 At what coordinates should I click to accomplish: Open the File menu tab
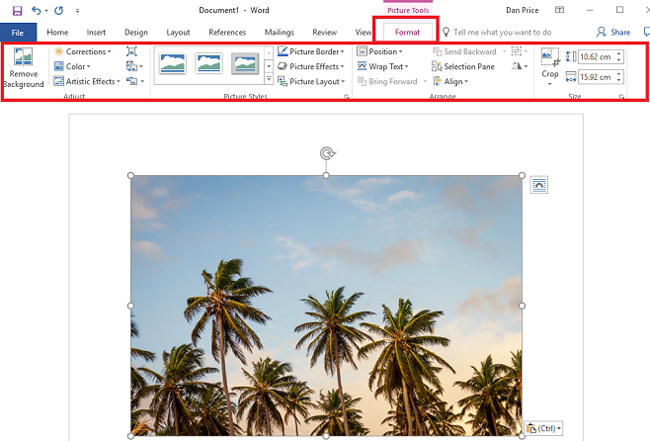pyautogui.click(x=17, y=32)
